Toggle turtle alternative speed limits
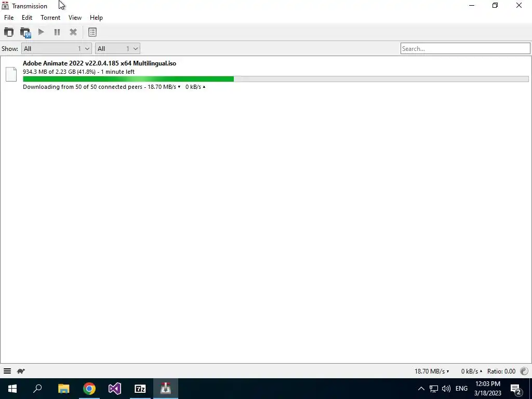Image resolution: width=532 pixels, height=399 pixels. tap(21, 371)
